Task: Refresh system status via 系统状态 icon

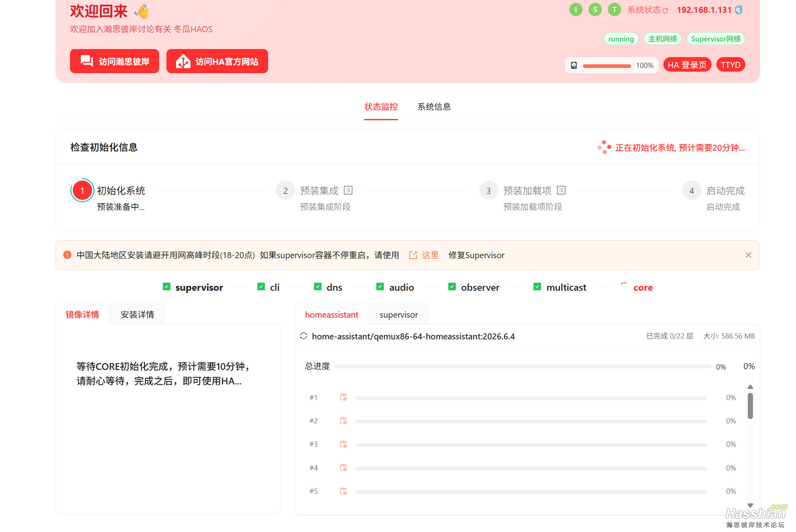Action: click(665, 10)
